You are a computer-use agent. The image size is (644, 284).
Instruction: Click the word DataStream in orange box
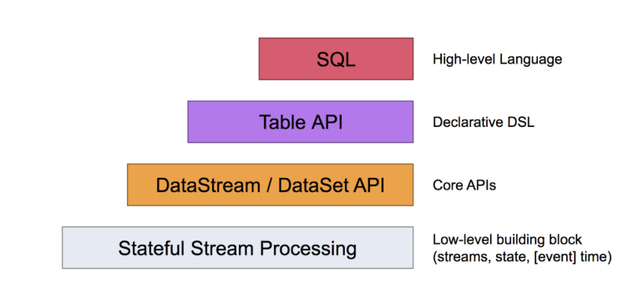[x=208, y=185]
